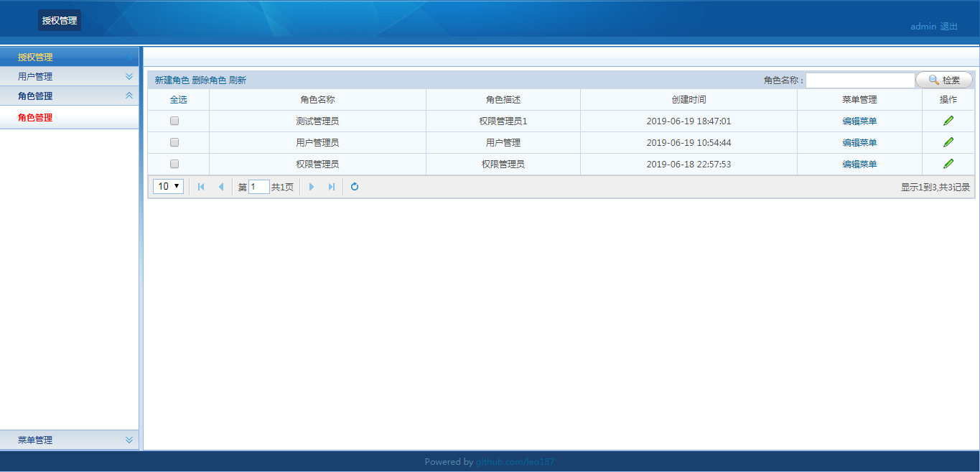This screenshot has width=980, height=472.
Task: Open 编辑菜单 for 权限管理员
Action: pyautogui.click(x=859, y=165)
